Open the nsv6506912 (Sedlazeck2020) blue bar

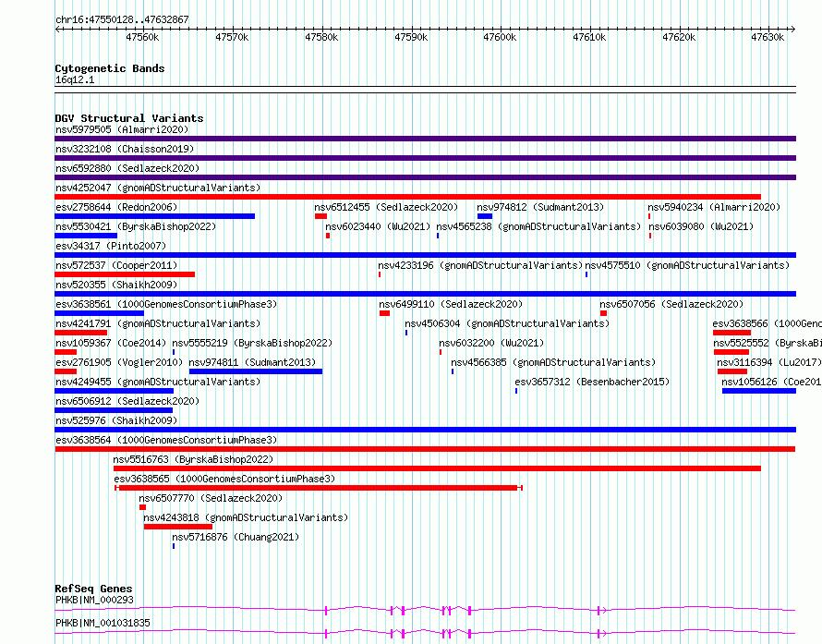click(x=114, y=410)
